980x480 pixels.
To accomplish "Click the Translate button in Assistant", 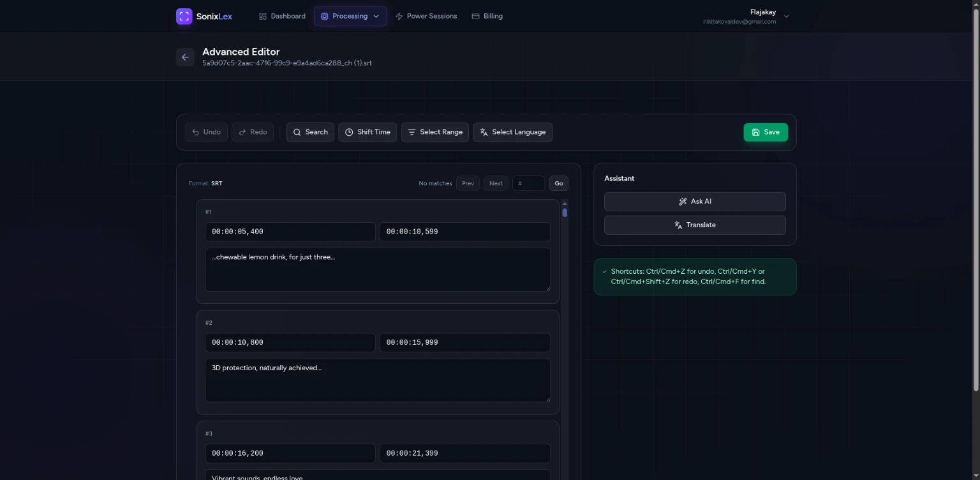I will coord(695,225).
